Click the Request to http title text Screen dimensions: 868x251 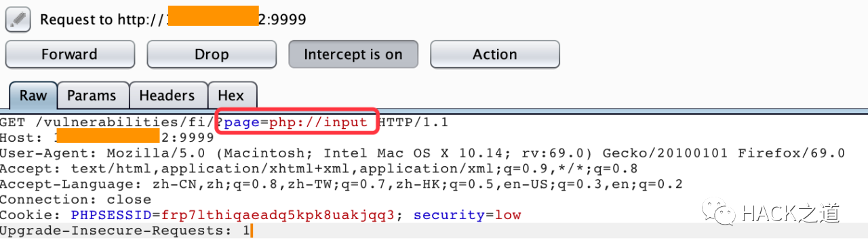tap(103, 19)
